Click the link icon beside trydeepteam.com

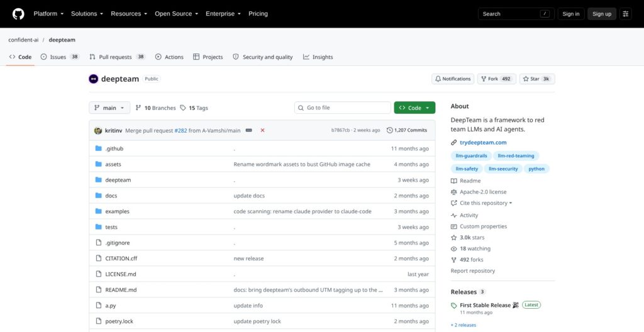(x=454, y=143)
